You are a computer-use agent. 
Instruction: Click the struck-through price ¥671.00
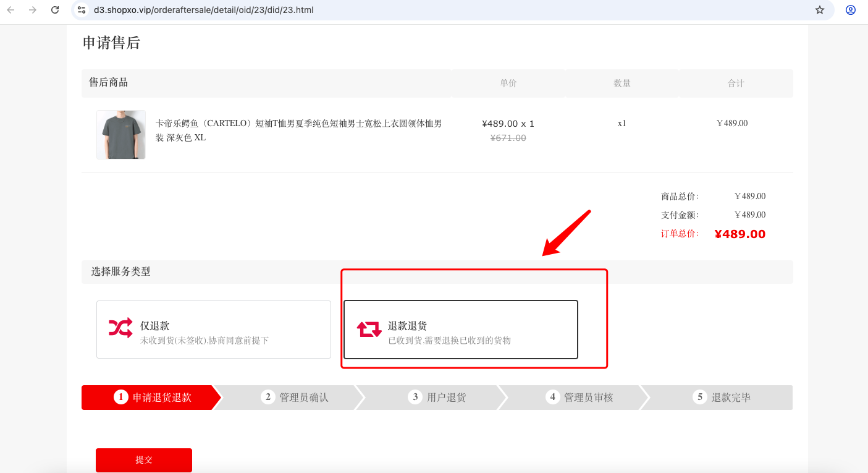pos(508,138)
